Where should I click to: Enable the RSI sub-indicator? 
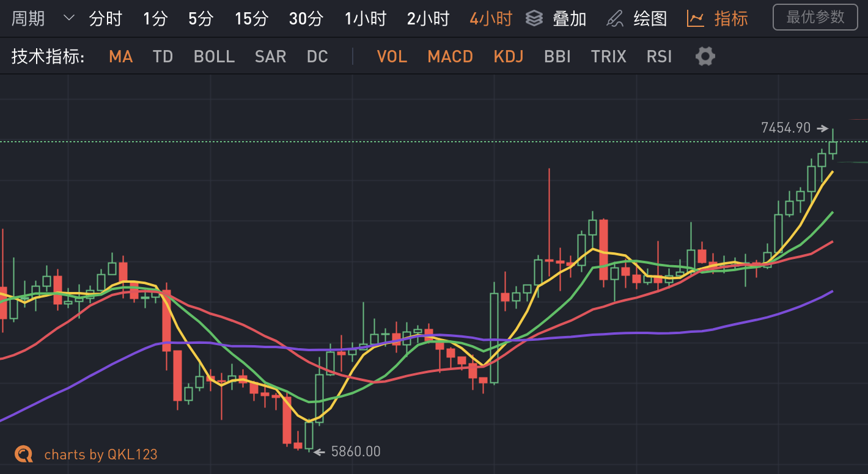pos(660,57)
